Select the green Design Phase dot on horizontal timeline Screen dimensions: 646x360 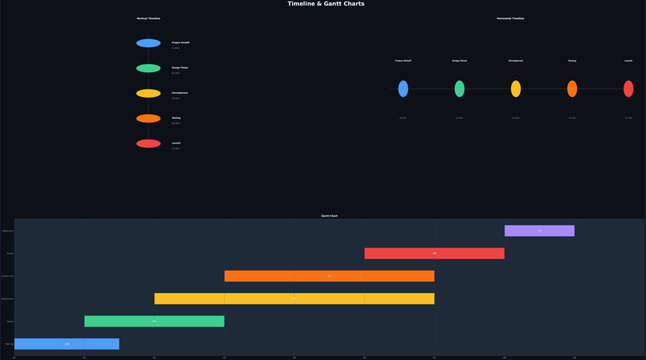point(459,89)
